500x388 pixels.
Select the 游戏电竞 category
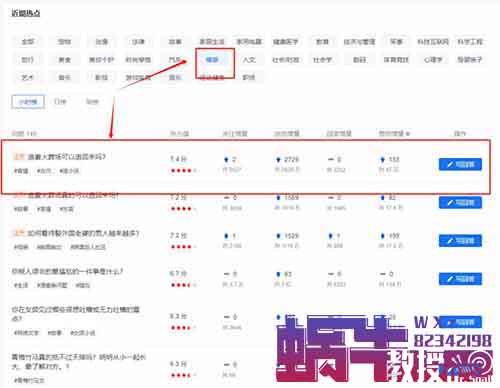coord(138,77)
